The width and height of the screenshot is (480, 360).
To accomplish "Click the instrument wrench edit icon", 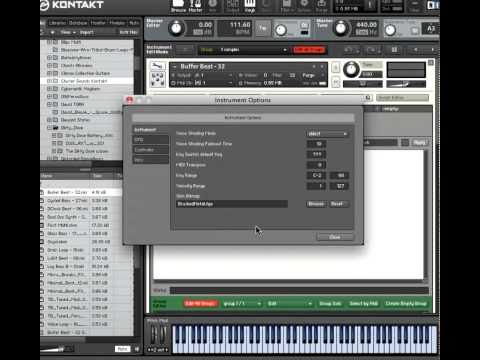I will tap(157, 66).
